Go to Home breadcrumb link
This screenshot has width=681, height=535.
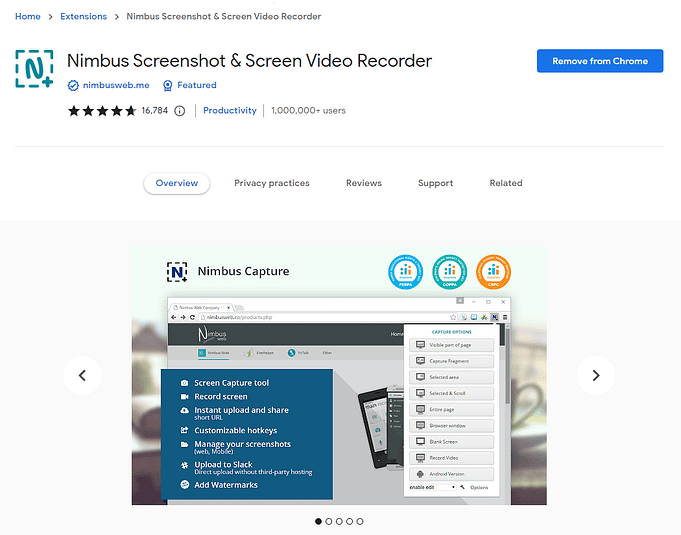[x=28, y=17]
